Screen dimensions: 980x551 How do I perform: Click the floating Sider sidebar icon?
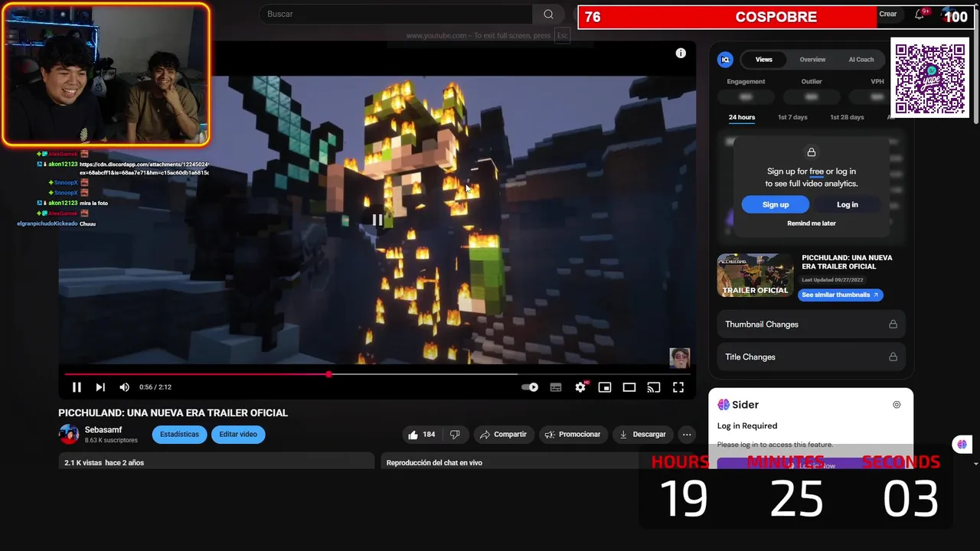tap(962, 445)
